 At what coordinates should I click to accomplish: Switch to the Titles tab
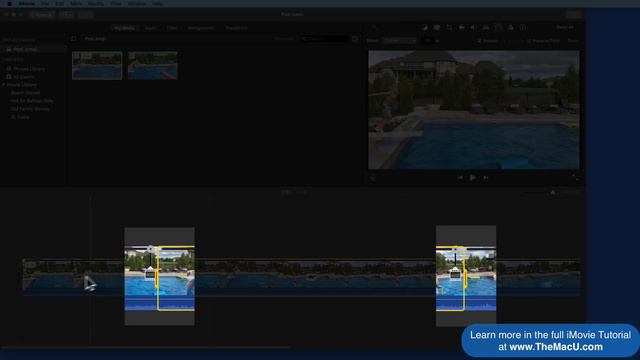[172, 28]
